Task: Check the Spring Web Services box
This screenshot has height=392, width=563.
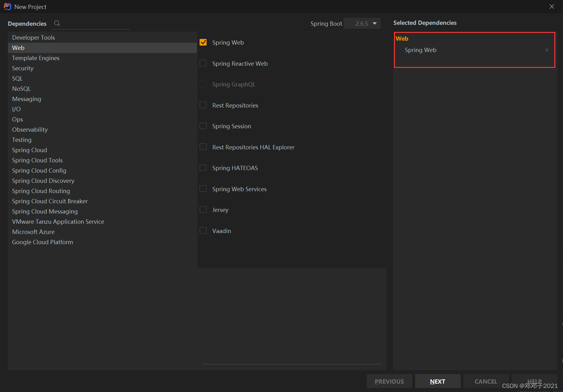Action: coord(203,189)
